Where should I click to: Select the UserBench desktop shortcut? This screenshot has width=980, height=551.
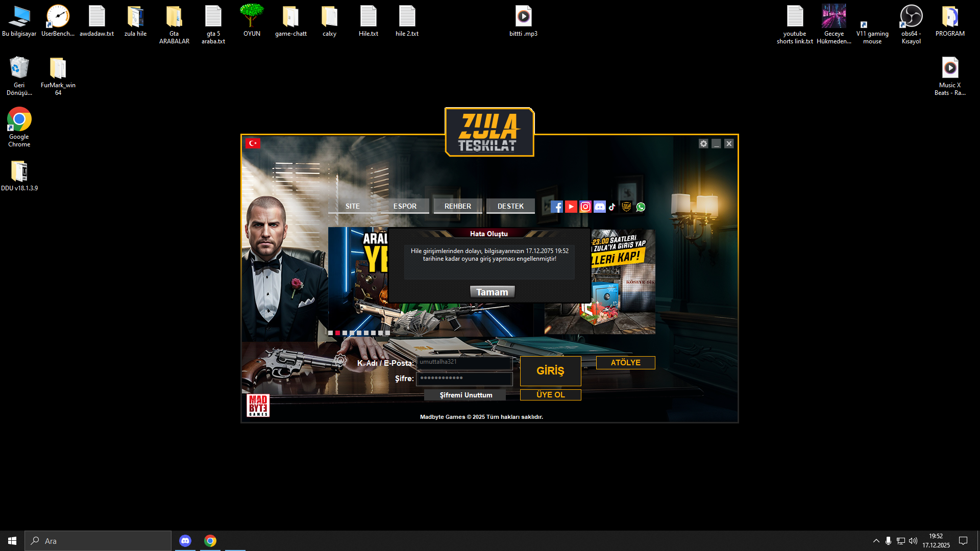click(58, 21)
